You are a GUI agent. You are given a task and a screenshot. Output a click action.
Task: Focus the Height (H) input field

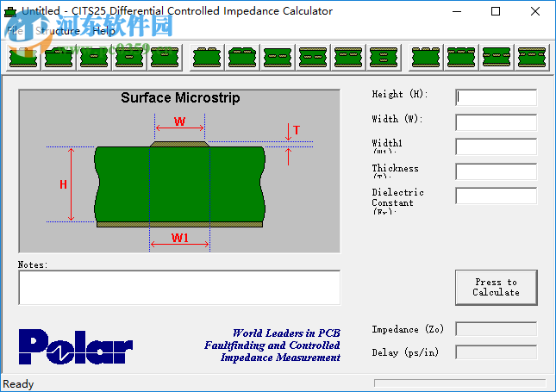coord(496,97)
